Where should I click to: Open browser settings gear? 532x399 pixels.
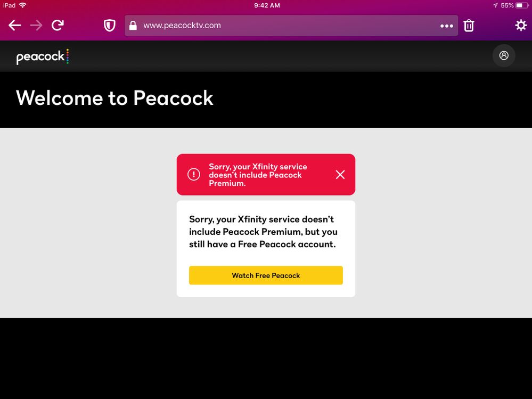tap(520, 25)
